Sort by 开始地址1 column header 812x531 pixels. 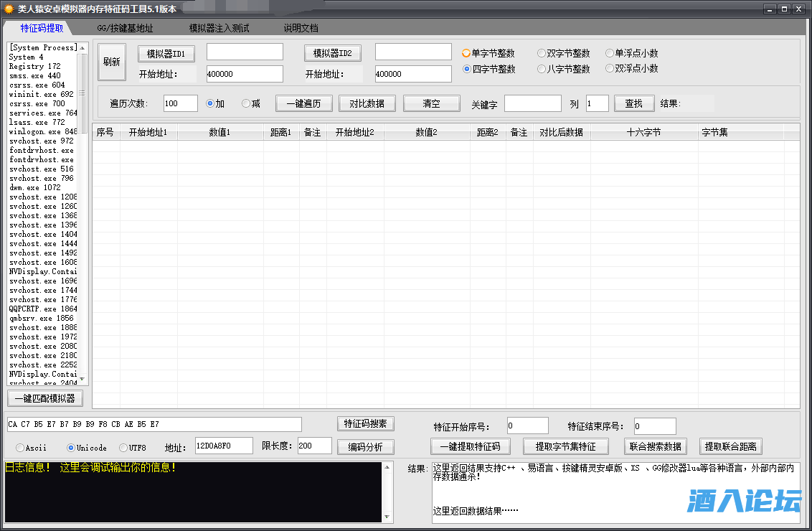(148, 133)
